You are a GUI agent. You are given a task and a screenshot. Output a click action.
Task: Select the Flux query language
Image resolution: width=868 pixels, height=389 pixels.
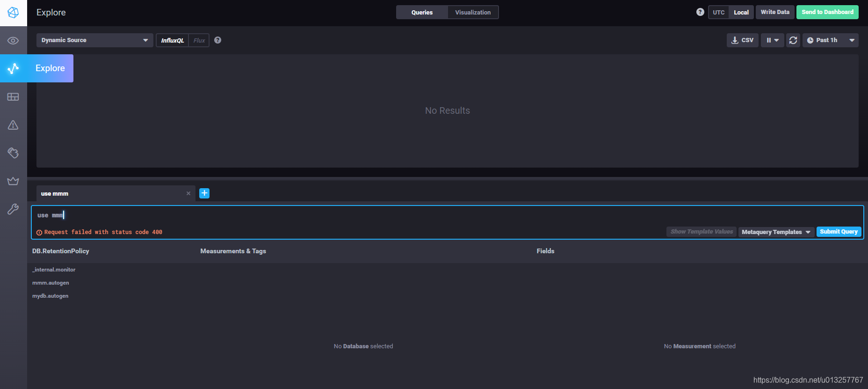199,40
